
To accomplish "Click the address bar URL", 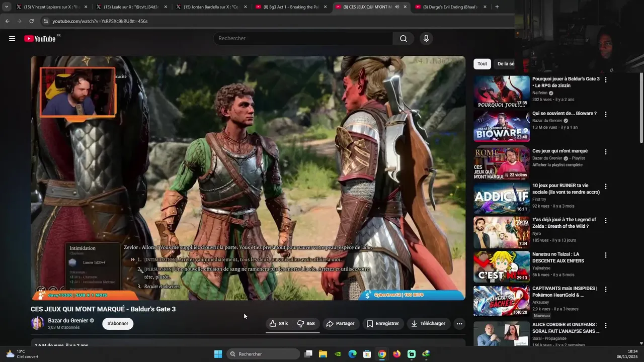I will (x=100, y=21).
